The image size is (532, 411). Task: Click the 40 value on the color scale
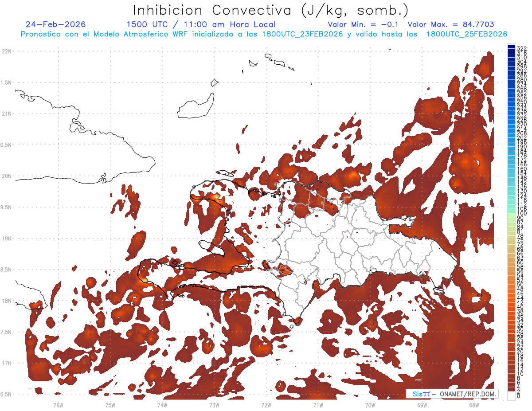(520, 307)
